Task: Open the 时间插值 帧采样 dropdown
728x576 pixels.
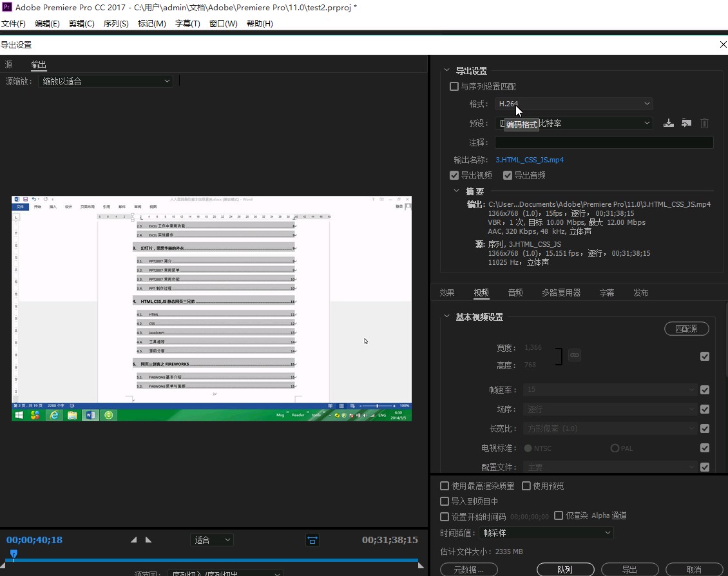Action: coord(546,533)
